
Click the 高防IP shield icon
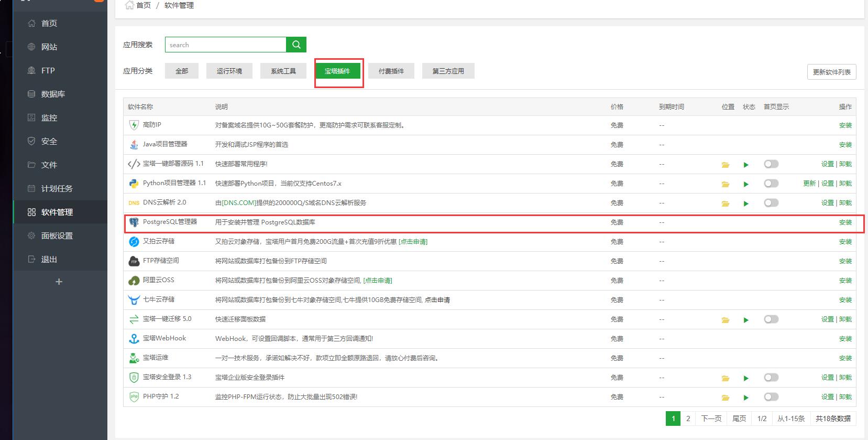click(134, 125)
